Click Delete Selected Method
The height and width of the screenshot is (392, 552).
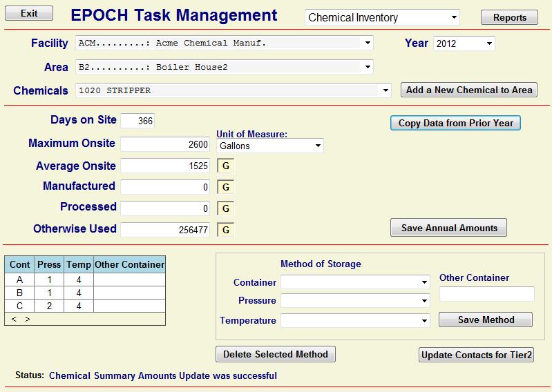click(275, 354)
